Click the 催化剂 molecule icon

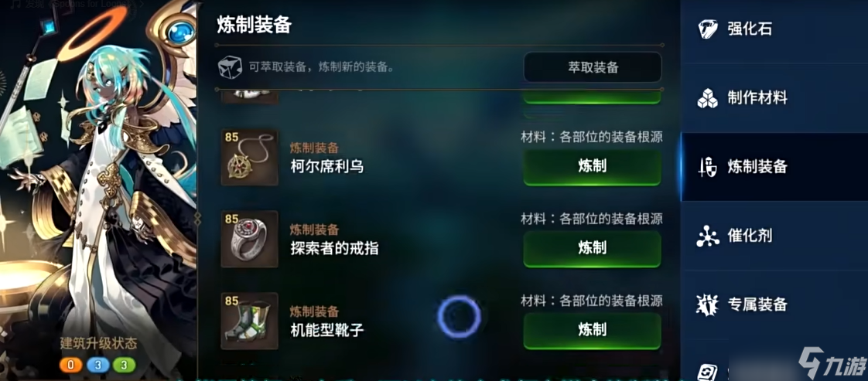pyautogui.click(x=707, y=236)
